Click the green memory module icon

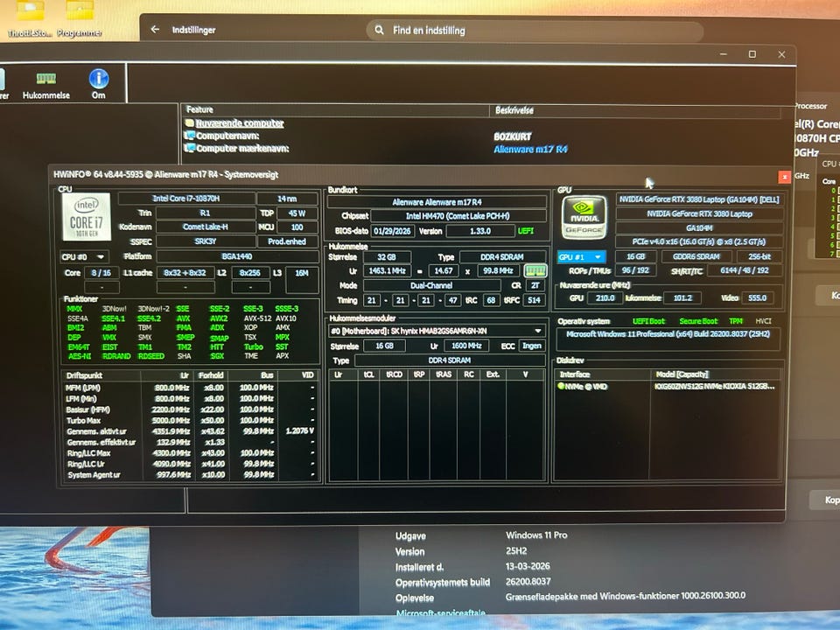click(535, 270)
